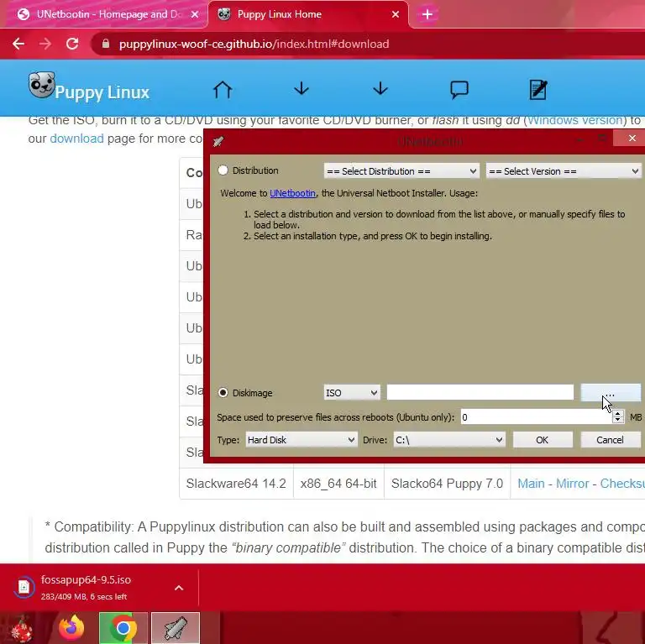Open the Select Distribution dropdown
The height and width of the screenshot is (644, 645).
click(x=401, y=171)
